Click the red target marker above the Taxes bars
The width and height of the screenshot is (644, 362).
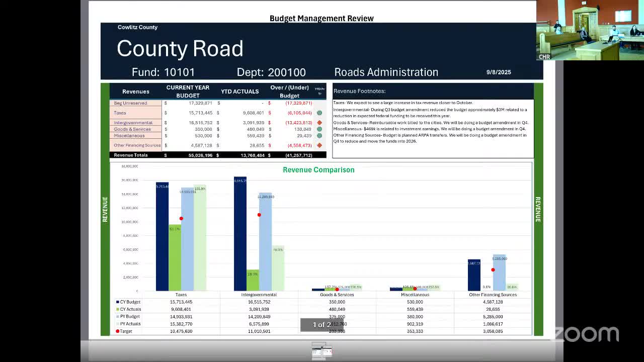click(x=182, y=218)
